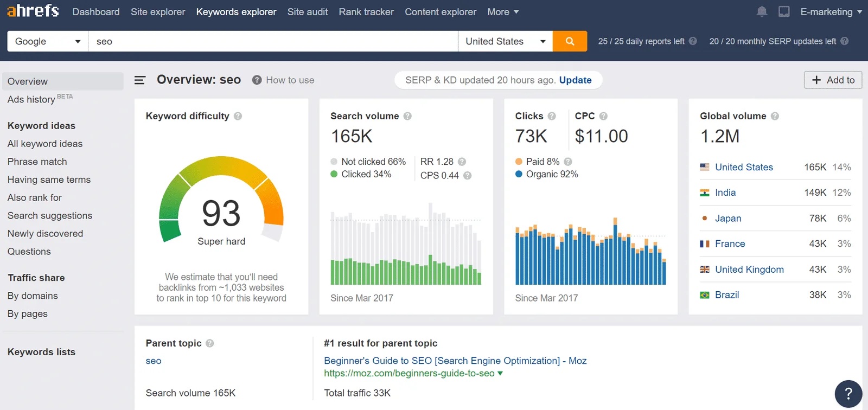Open Search suggestions report
868x410 pixels.
click(50, 215)
